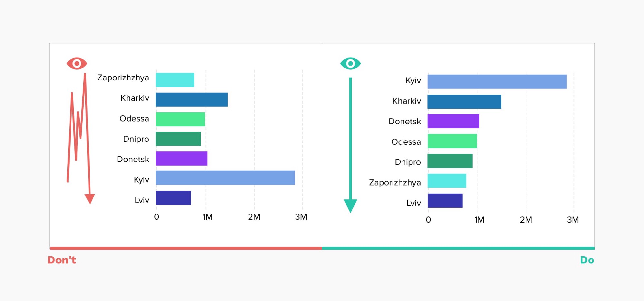Click the teal downward arrow

(350, 145)
